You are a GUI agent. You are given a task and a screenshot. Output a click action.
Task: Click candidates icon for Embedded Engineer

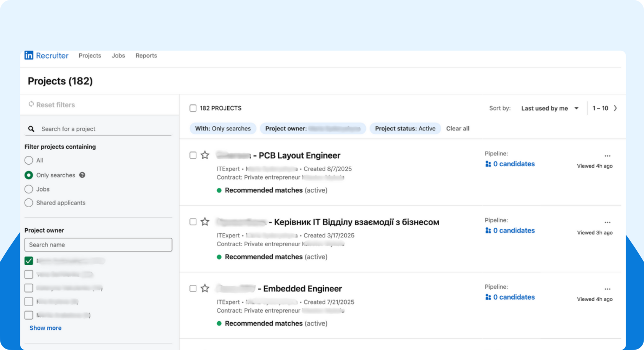(488, 297)
